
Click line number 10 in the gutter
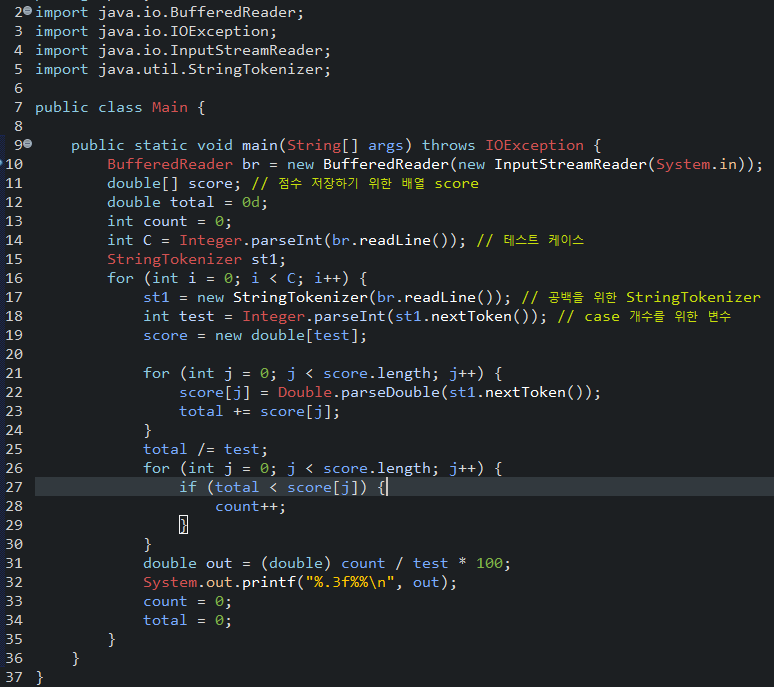point(14,164)
